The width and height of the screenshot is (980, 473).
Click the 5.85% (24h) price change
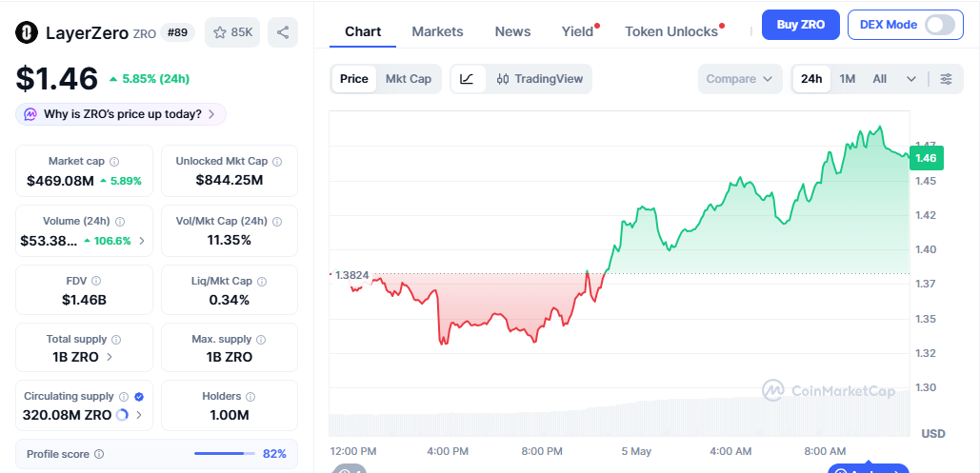coord(150,79)
